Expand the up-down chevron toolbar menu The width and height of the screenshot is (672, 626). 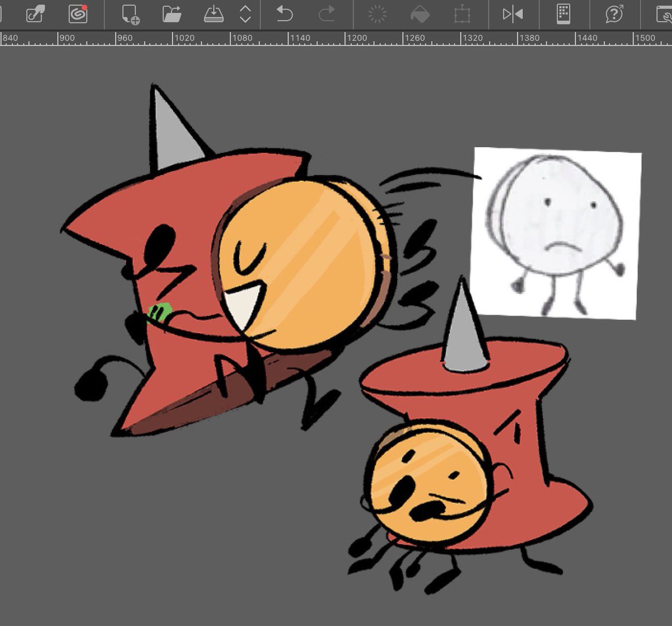[245, 14]
